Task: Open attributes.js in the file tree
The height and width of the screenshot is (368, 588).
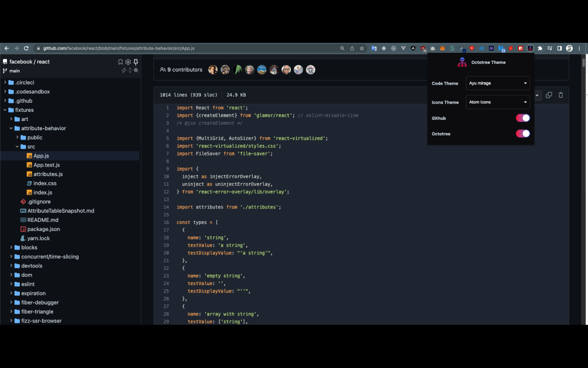Action: (x=48, y=174)
